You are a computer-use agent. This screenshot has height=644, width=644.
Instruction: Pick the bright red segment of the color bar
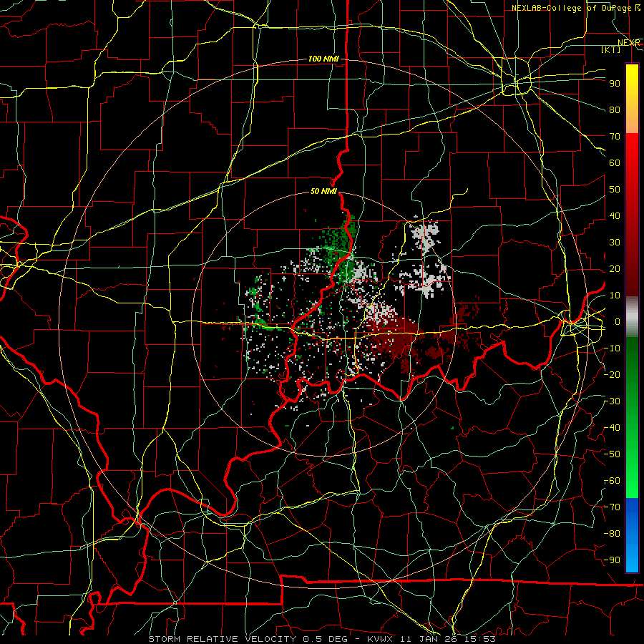[632, 152]
